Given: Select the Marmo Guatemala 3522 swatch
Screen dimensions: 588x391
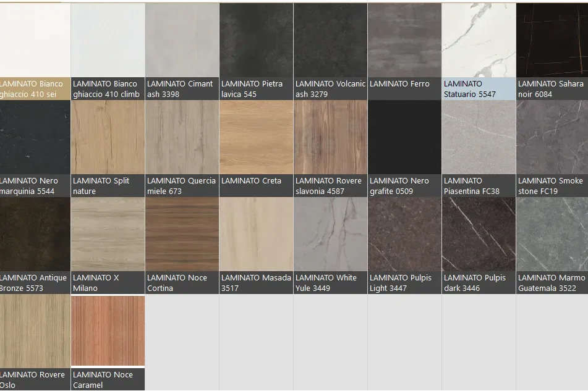Looking at the screenshot, I should point(552,234).
